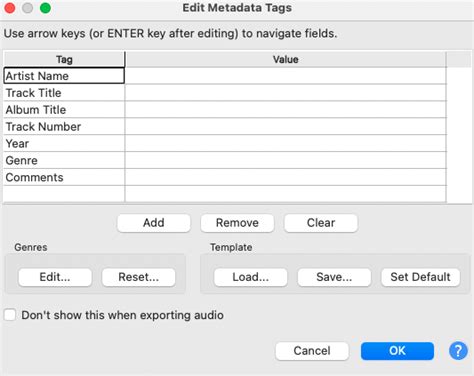Open the genre list with Edit…
The height and width of the screenshot is (376, 474).
55,277
